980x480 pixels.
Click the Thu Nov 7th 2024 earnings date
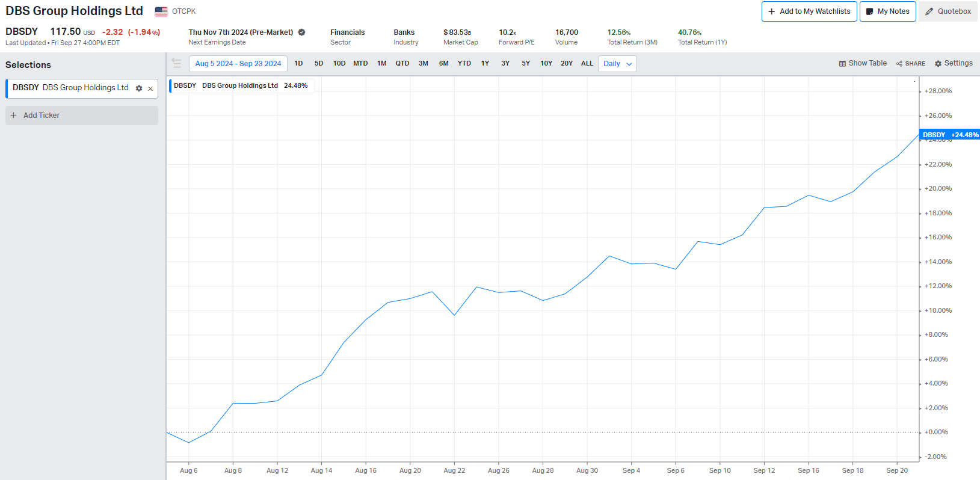pyautogui.click(x=241, y=32)
